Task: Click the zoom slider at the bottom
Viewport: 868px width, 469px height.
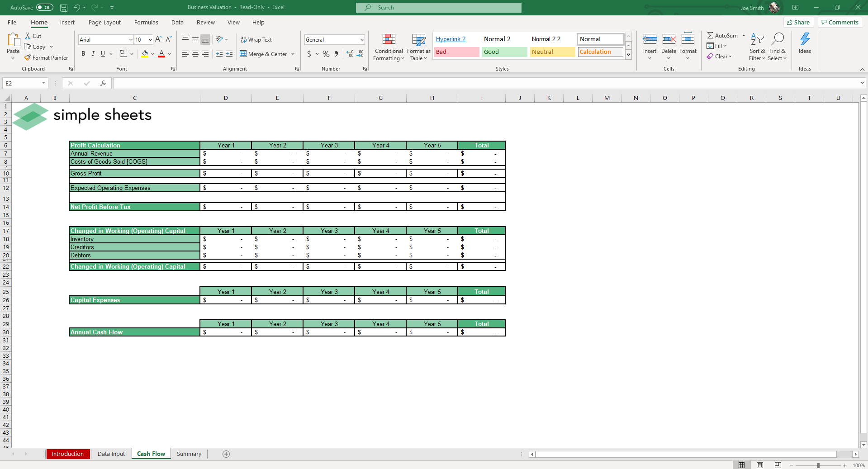Action: (819, 465)
